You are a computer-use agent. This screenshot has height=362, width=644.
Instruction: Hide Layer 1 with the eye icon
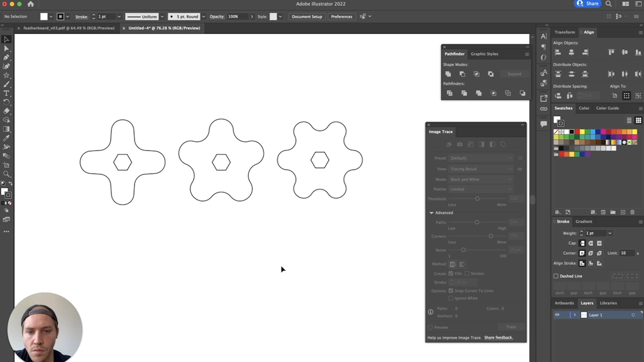click(x=557, y=315)
